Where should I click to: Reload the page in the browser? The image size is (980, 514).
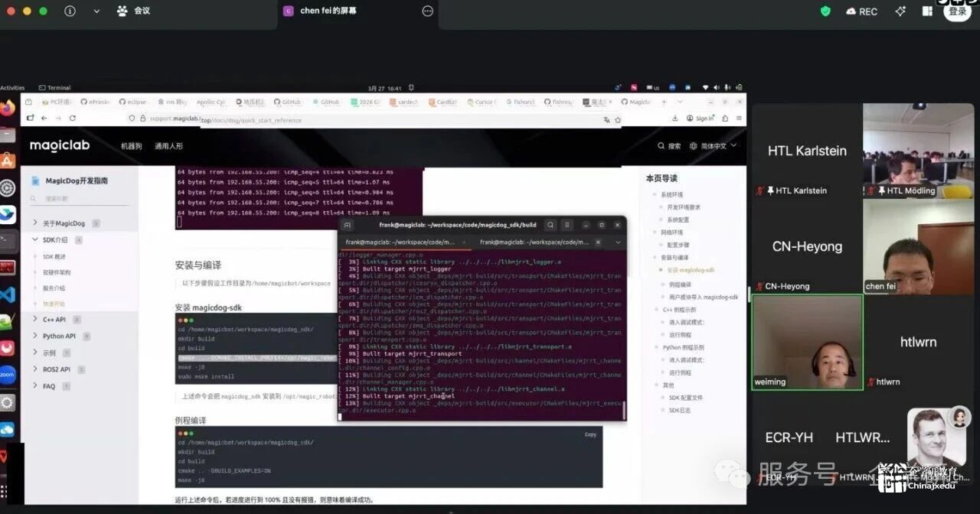pyautogui.click(x=73, y=119)
